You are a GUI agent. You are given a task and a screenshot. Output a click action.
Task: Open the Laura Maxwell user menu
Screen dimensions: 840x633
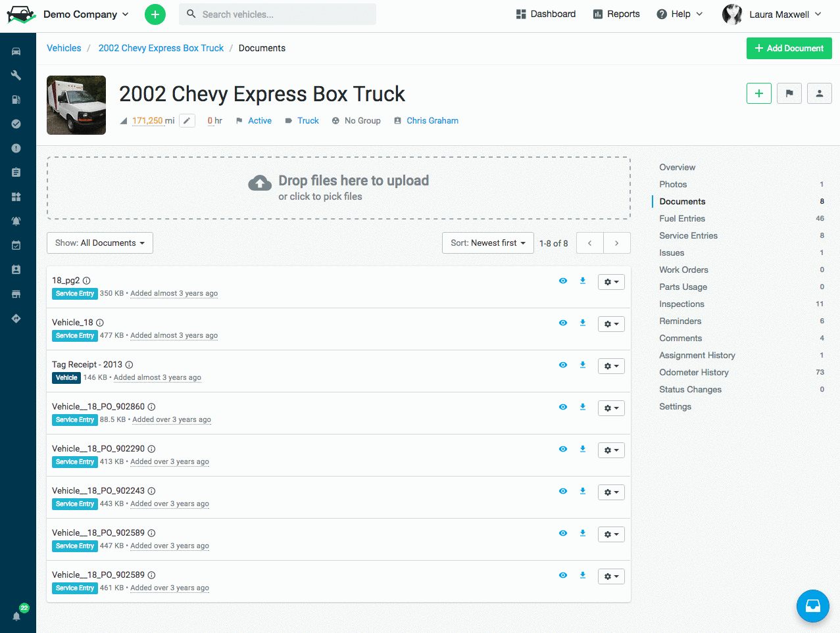[x=772, y=14]
